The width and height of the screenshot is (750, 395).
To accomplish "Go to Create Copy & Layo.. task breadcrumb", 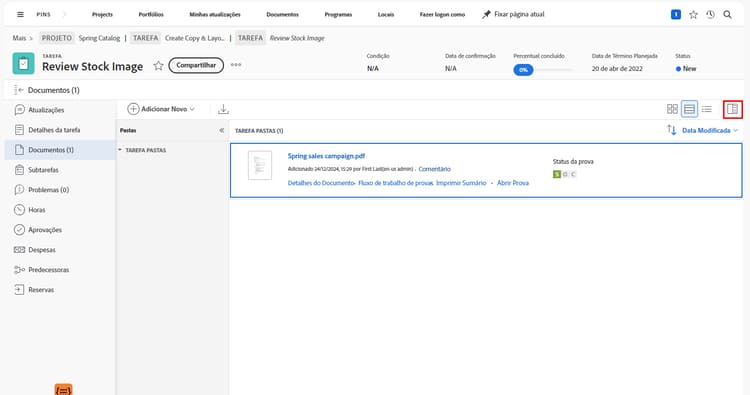I will click(x=195, y=38).
